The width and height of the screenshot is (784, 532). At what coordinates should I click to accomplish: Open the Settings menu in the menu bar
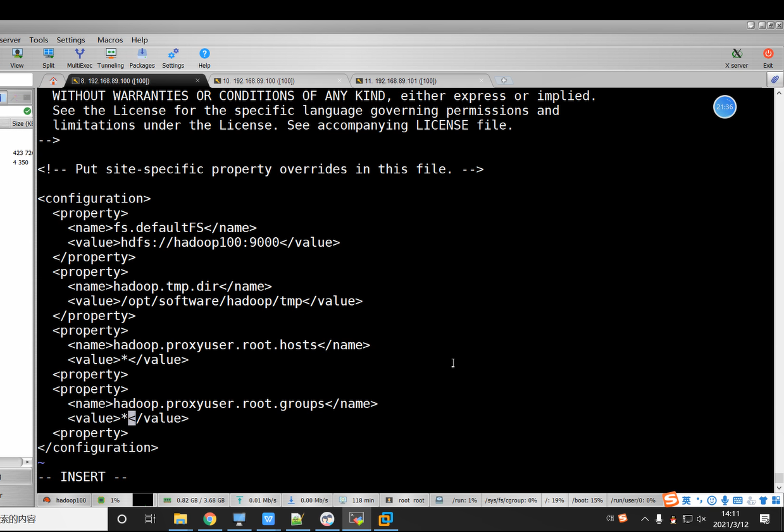(71, 40)
